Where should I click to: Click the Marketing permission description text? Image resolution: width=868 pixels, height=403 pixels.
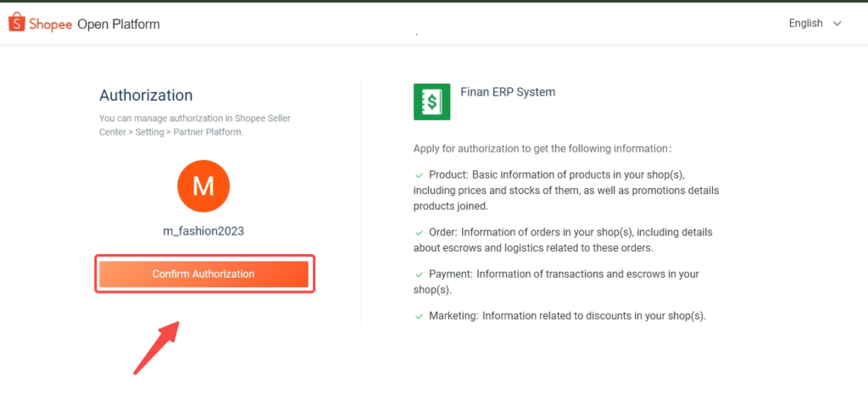click(560, 317)
